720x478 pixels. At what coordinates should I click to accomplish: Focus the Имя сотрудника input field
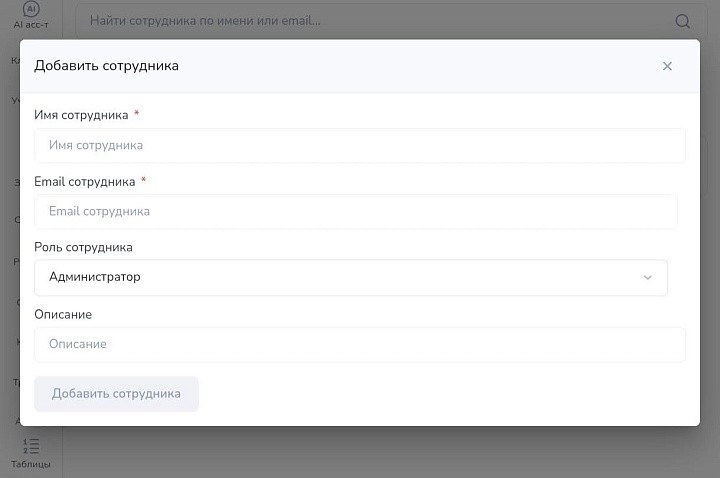pyautogui.click(x=360, y=145)
